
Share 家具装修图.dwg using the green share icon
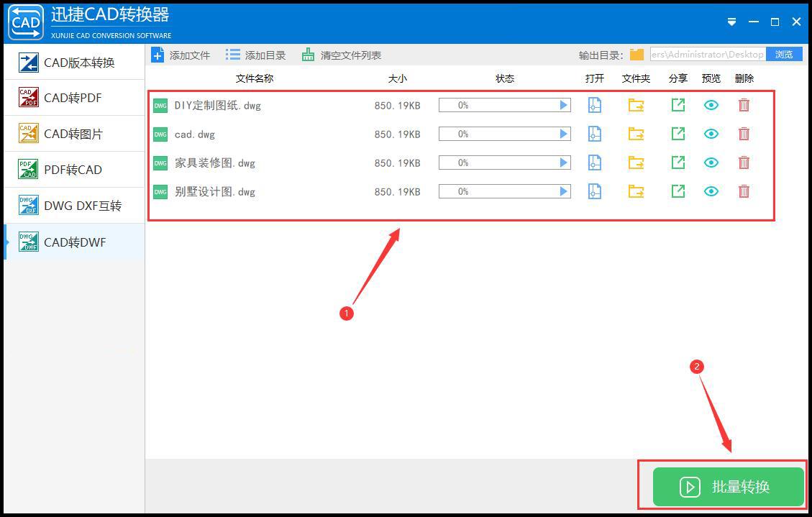click(677, 163)
